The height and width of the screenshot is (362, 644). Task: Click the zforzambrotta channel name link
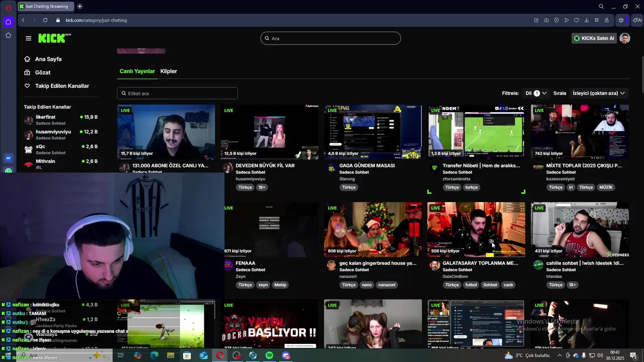(x=456, y=179)
